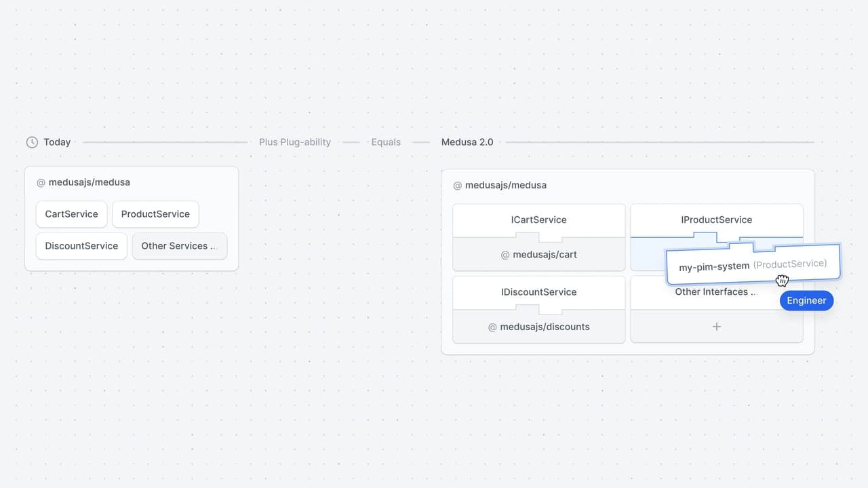Click the Today timeline label
This screenshot has height=488, width=868.
[x=57, y=142]
